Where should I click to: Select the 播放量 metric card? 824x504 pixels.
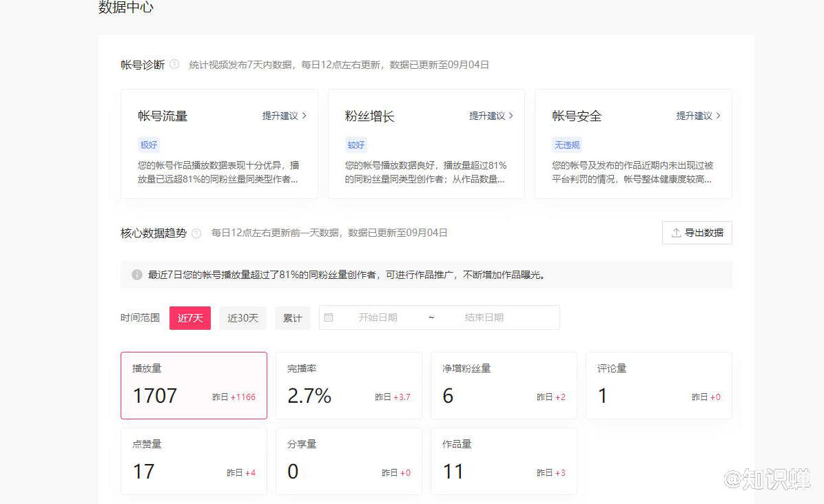coord(194,386)
